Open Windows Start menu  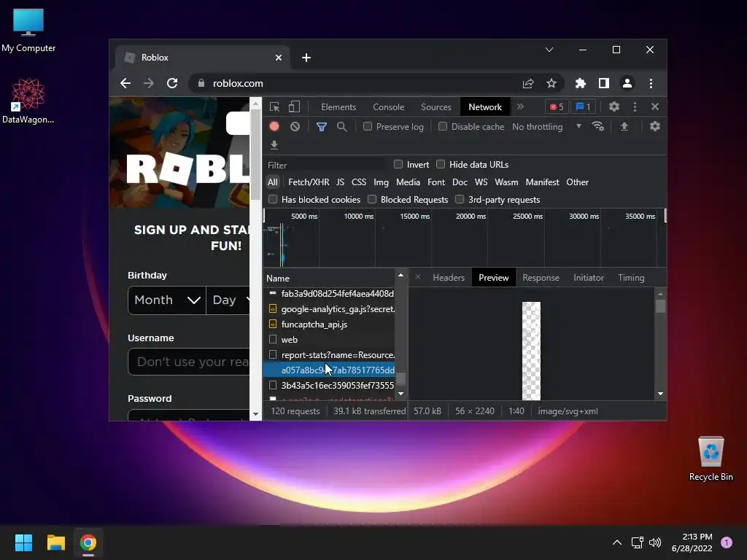23,542
